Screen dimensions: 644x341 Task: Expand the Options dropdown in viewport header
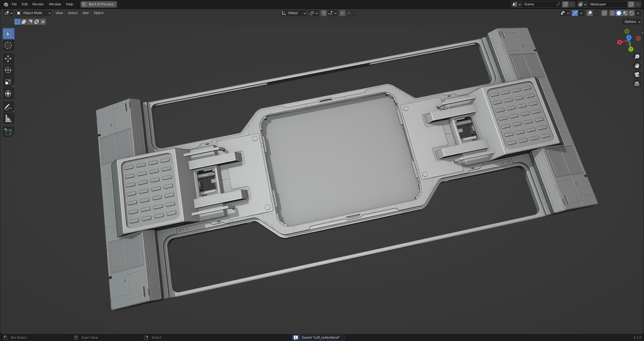coord(631,21)
